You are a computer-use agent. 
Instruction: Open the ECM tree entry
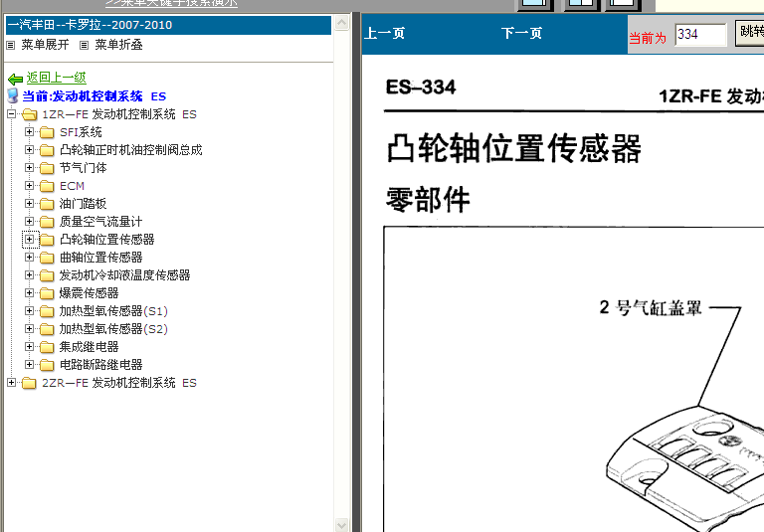(x=72, y=186)
